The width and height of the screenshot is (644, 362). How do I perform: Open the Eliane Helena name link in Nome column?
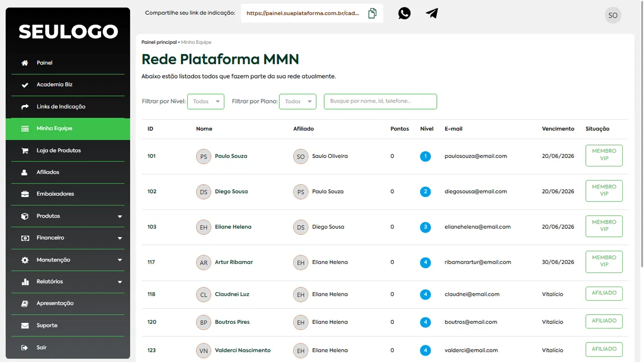click(x=233, y=227)
